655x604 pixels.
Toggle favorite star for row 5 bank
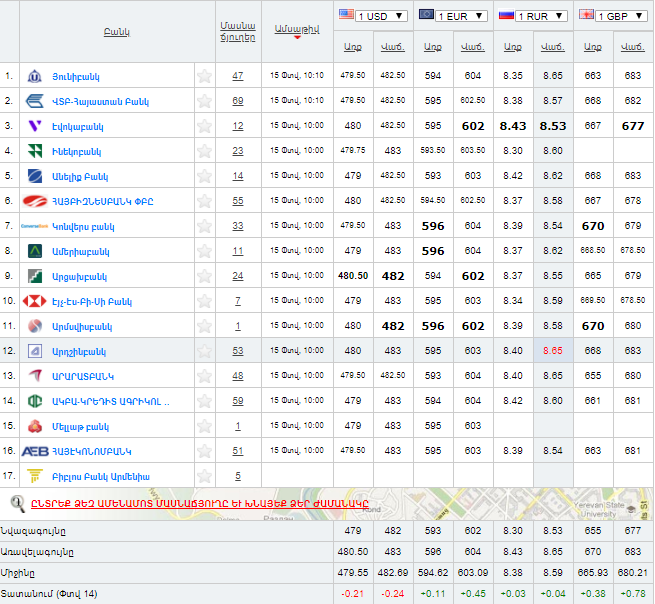click(204, 176)
